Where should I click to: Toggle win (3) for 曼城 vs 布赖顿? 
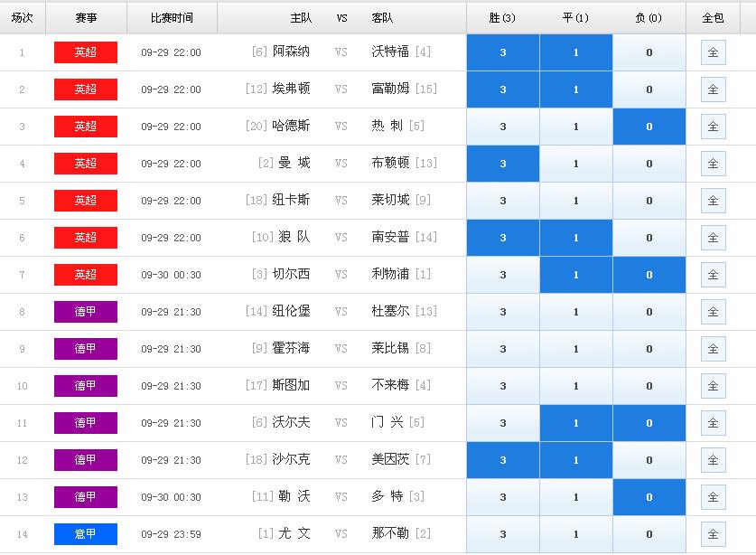click(503, 164)
